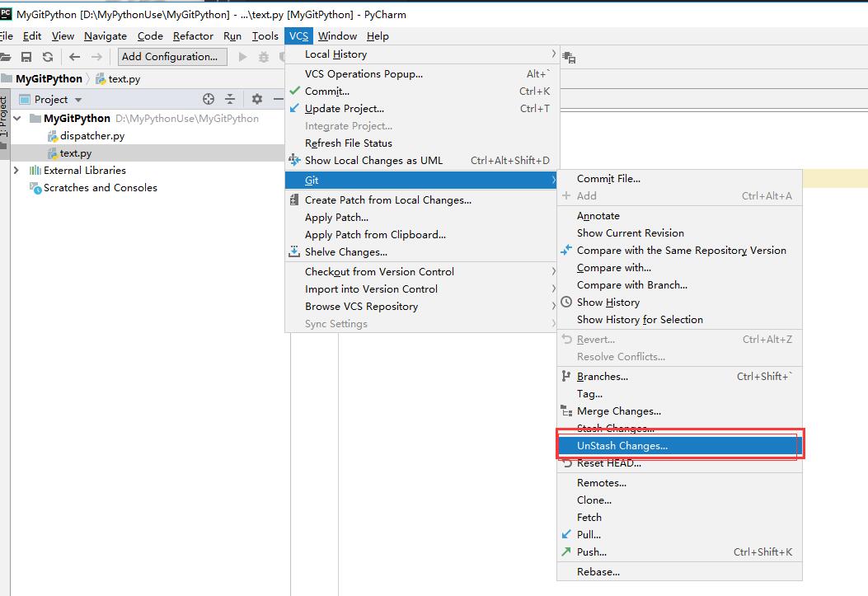Click the Scratches and Consoles icon
The image size is (868, 596).
[x=35, y=188]
